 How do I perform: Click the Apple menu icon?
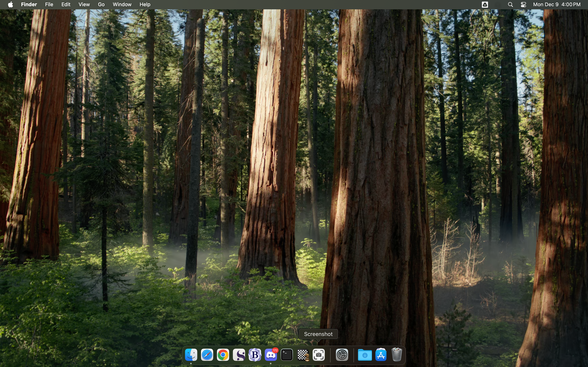click(10, 5)
